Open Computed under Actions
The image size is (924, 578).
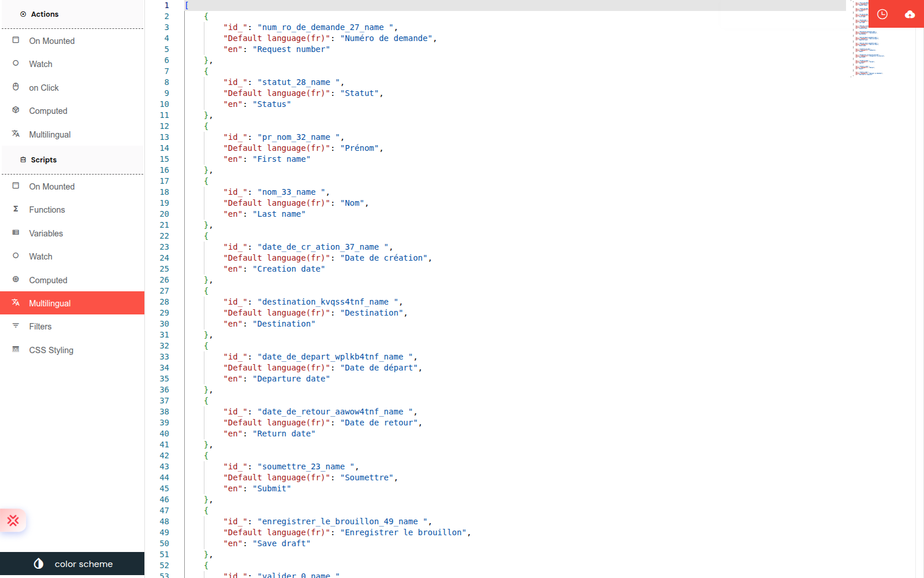pyautogui.click(x=72, y=111)
